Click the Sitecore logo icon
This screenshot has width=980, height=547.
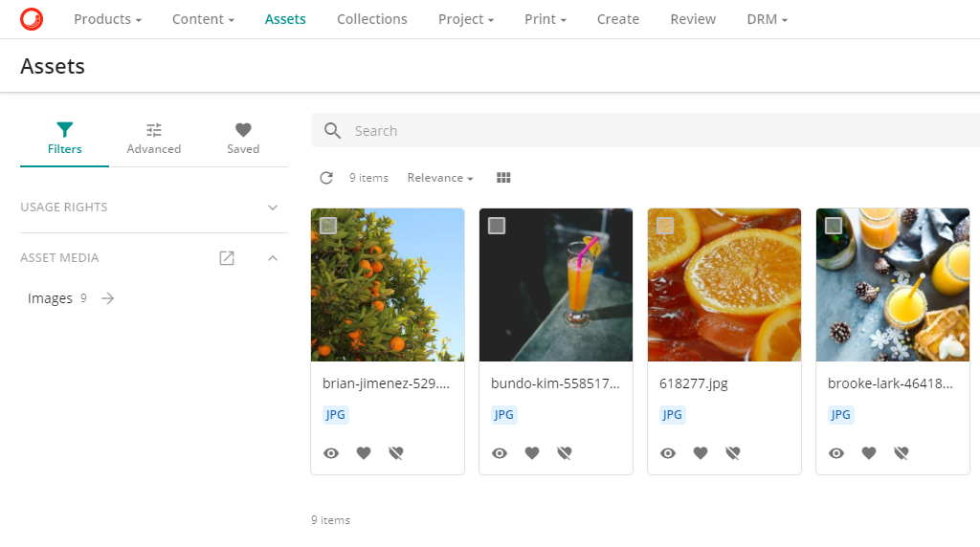coord(32,19)
